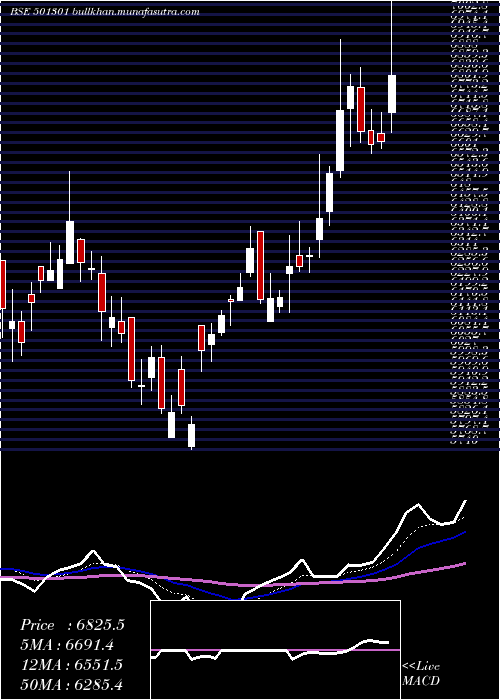This screenshot has width=500, height=700.
Task: Click the most recent white candlestick body
Action: click(x=392, y=94)
